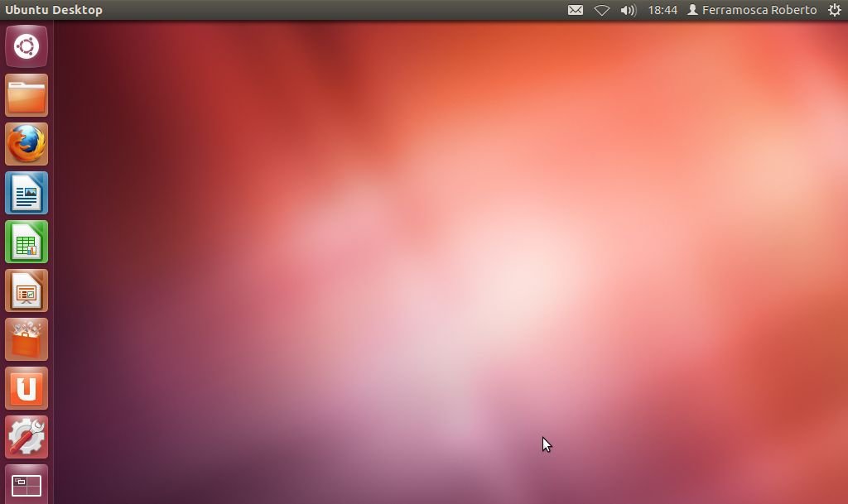Click the Ubuntu Desktop title in the top panel
The image size is (848, 504).
54,10
